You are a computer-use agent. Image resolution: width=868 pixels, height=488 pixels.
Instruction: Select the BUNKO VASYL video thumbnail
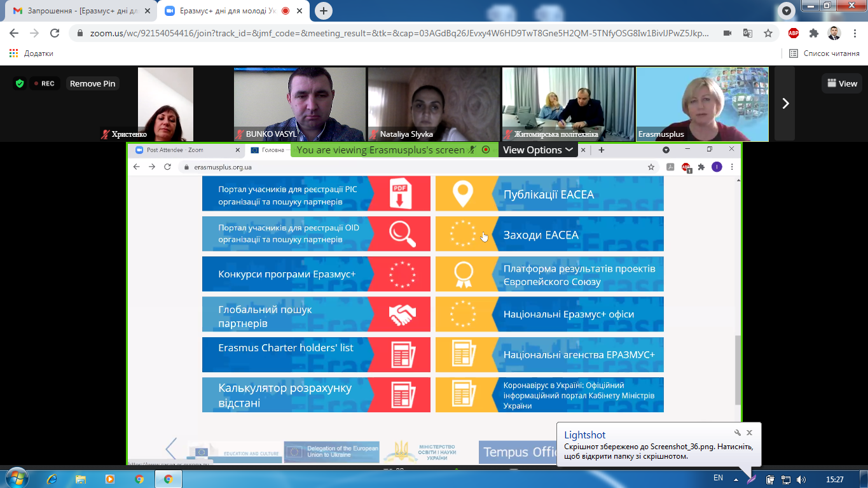pyautogui.click(x=300, y=104)
